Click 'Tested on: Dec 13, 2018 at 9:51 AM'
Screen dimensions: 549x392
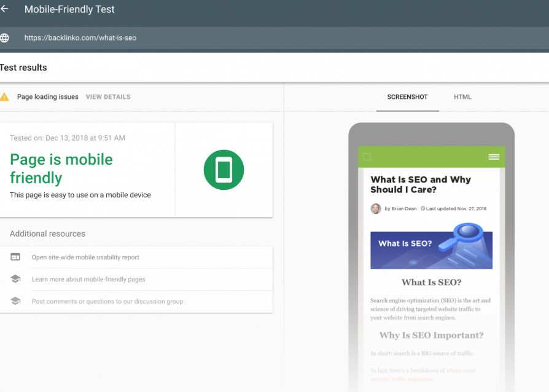click(67, 138)
